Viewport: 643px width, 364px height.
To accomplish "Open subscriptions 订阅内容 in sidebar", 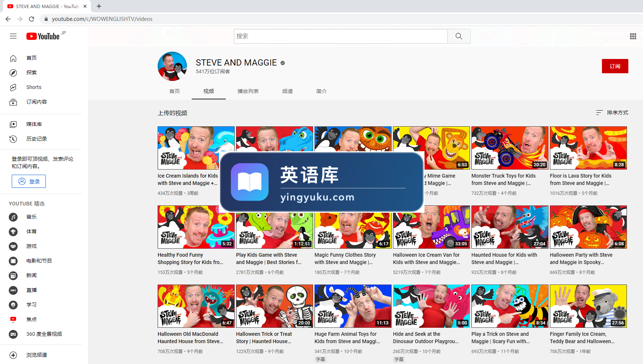I will 37,102.
